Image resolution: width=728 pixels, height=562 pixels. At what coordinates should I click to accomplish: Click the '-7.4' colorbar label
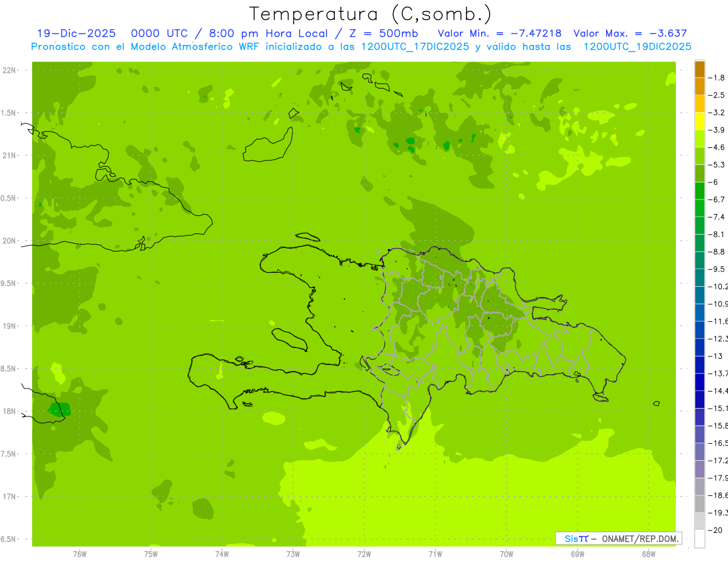click(716, 217)
